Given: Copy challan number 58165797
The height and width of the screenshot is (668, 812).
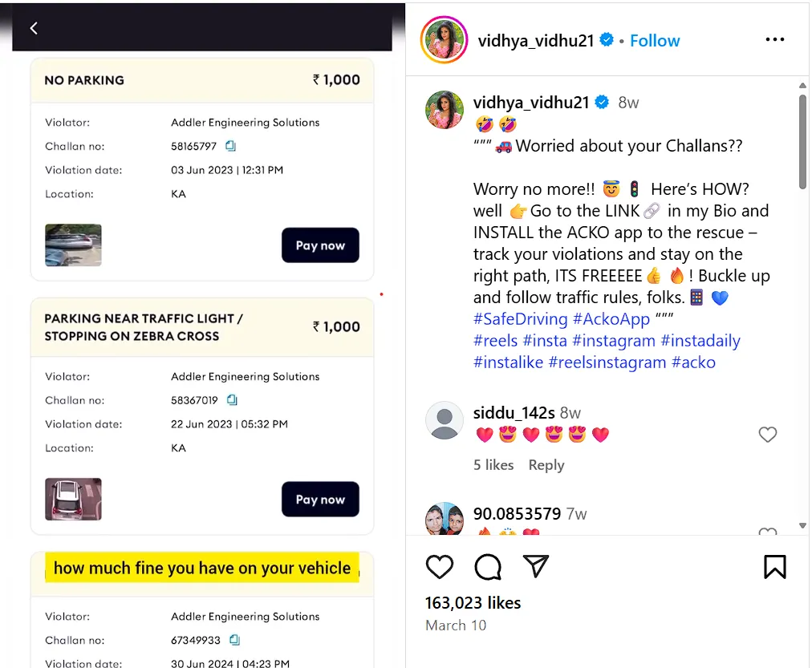Looking at the screenshot, I should (230, 146).
